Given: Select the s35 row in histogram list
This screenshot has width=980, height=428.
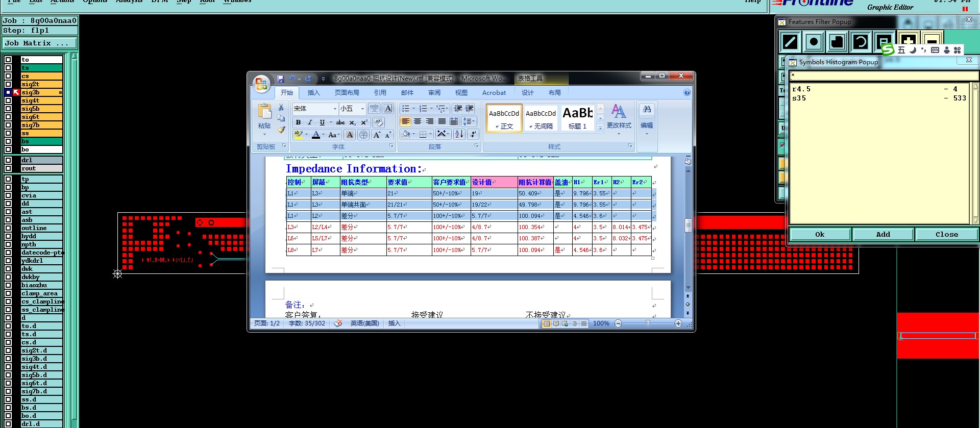Looking at the screenshot, I should 879,98.
